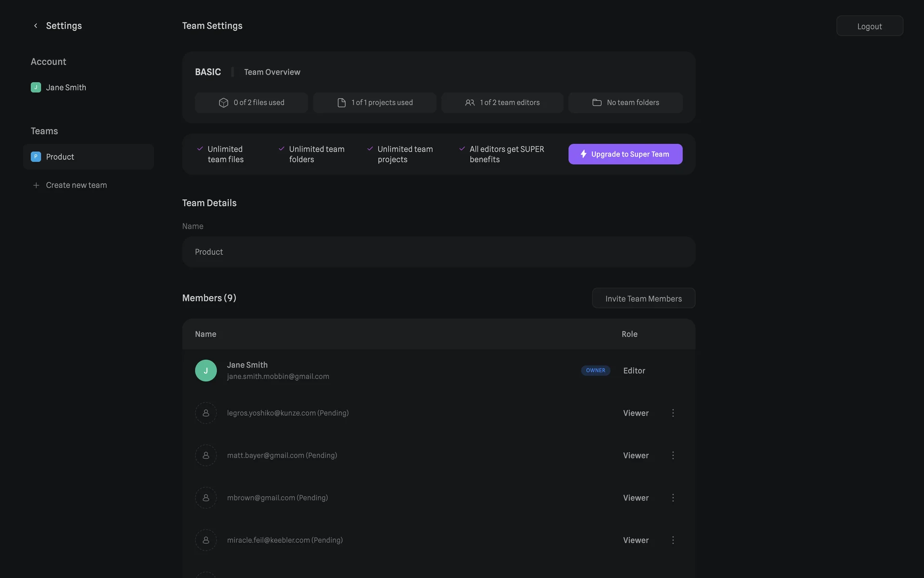Click Invite Team Members button
Screen dimensions: 924x578
pyautogui.click(x=643, y=298)
